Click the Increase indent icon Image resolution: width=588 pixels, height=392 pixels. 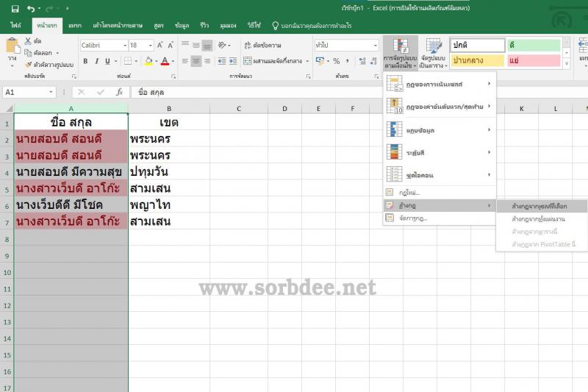tap(233, 61)
